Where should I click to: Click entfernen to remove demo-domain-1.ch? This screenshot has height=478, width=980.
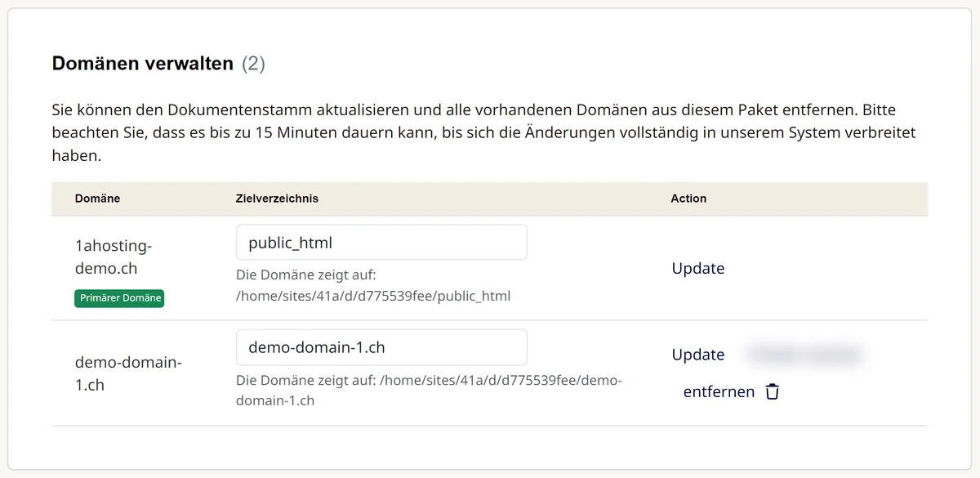tap(719, 392)
